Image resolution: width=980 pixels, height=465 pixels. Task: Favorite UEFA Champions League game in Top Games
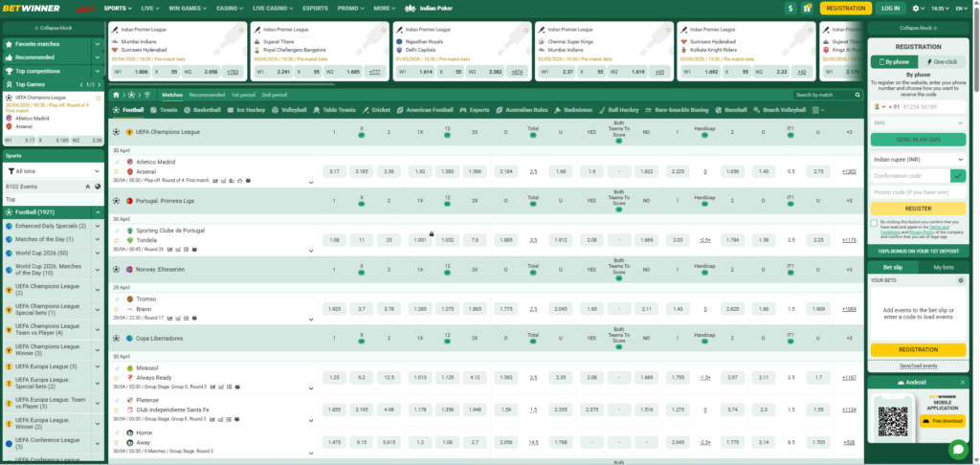tap(99, 99)
